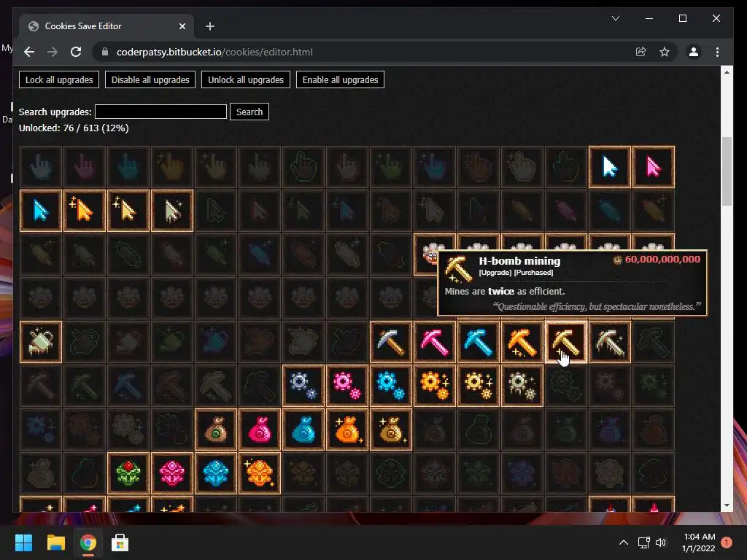Screen dimensions: 747x560
Task: Click the white-blue cursor upgrade icon
Action: 609,167
